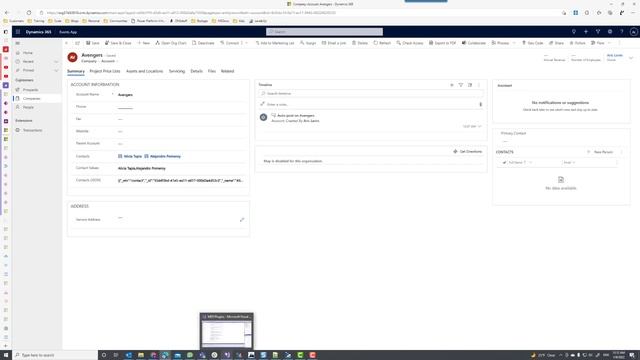Add a new Timeline record
Screen dimensions: 640x360
pyautogui.click(x=452, y=85)
